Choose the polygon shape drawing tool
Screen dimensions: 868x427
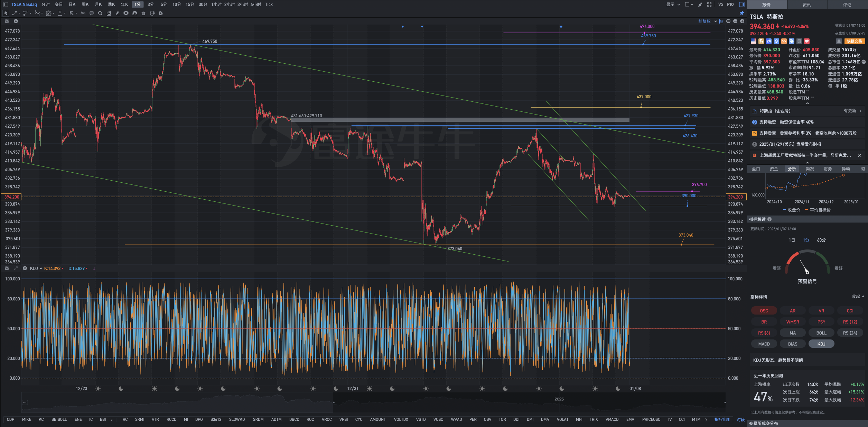(26, 13)
